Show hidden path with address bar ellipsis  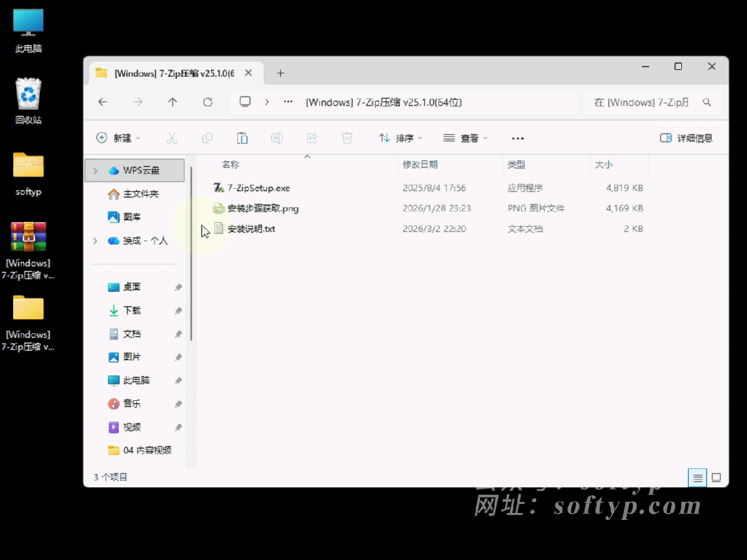click(x=288, y=102)
